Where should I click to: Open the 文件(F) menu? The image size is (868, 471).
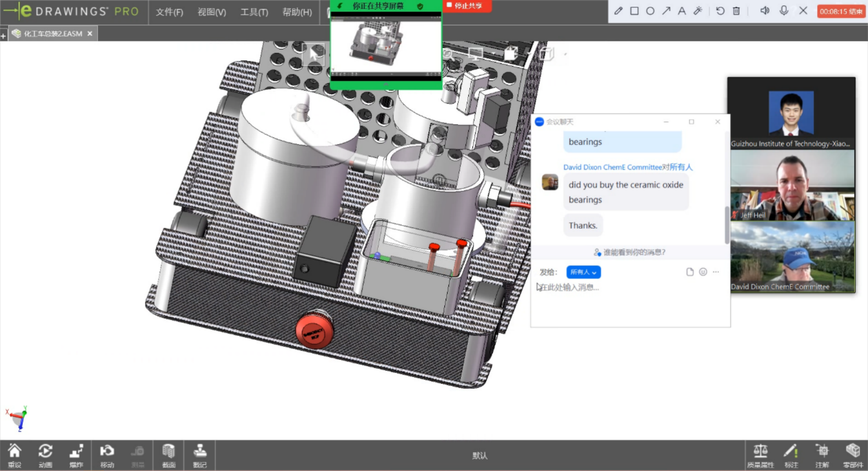(x=169, y=12)
